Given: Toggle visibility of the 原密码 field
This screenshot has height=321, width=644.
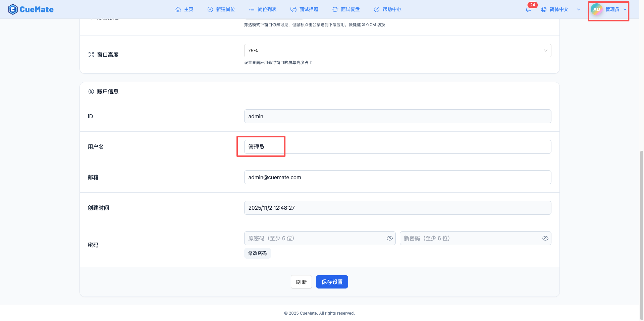Looking at the screenshot, I should tap(389, 238).
